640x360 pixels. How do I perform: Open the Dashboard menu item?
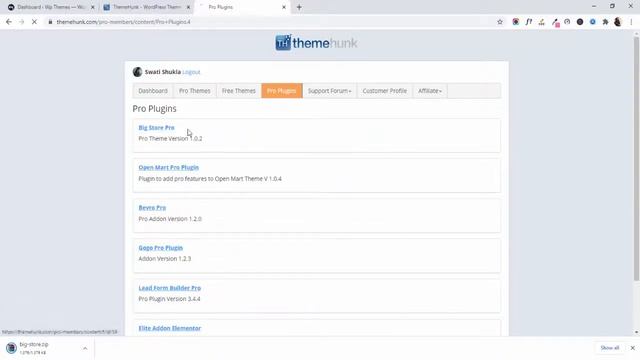153,91
